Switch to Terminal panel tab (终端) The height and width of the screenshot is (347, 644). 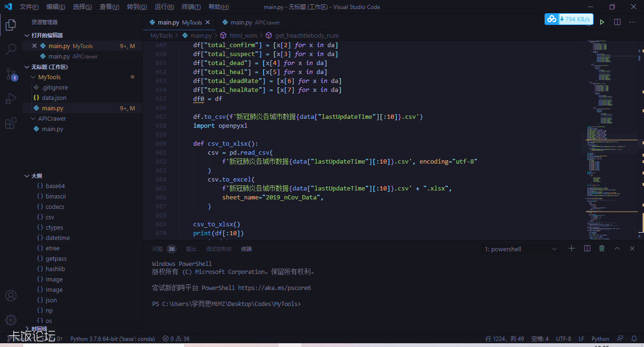[x=246, y=249]
